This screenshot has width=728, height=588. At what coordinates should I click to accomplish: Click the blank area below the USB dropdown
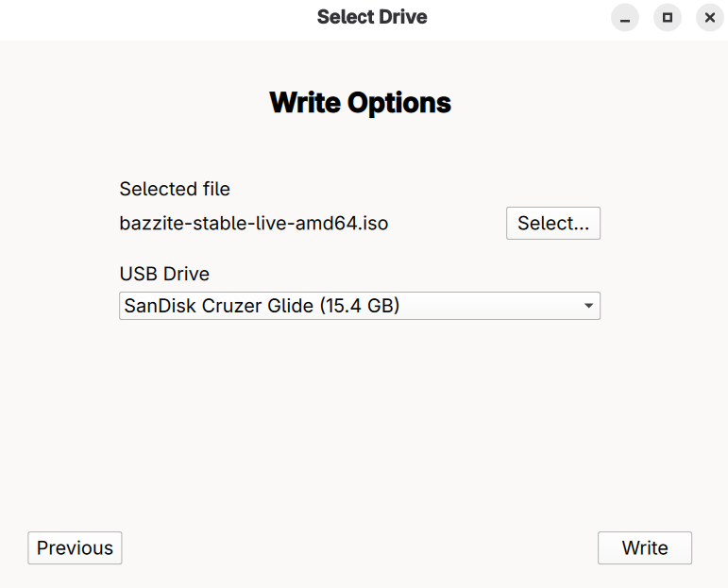coord(359,415)
